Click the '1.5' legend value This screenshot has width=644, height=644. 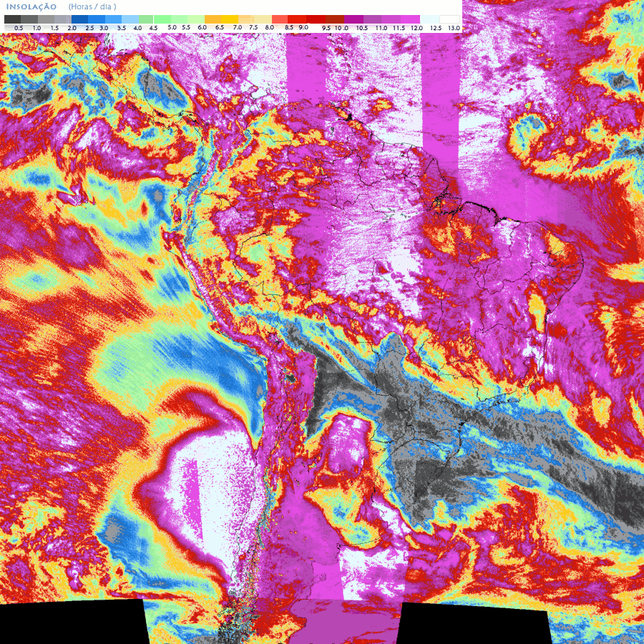pyautogui.click(x=54, y=29)
